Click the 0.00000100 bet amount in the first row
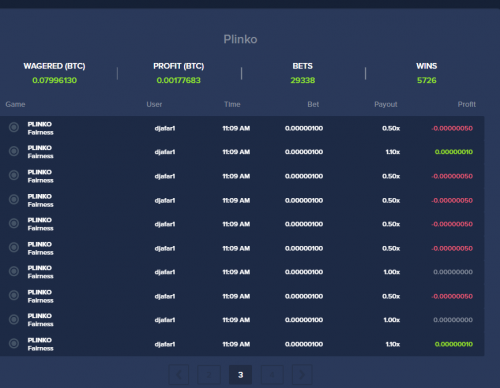 click(304, 128)
